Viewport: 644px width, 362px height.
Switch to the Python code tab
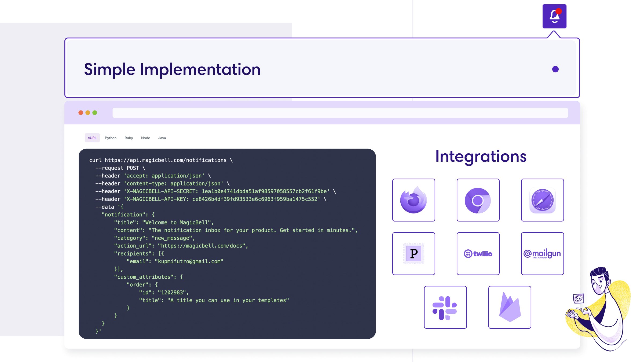click(111, 138)
